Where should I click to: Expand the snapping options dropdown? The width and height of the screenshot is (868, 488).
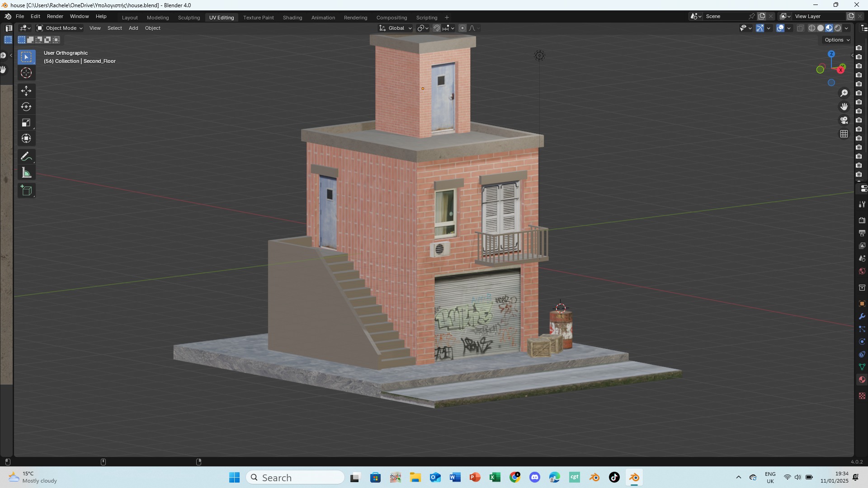coord(449,28)
